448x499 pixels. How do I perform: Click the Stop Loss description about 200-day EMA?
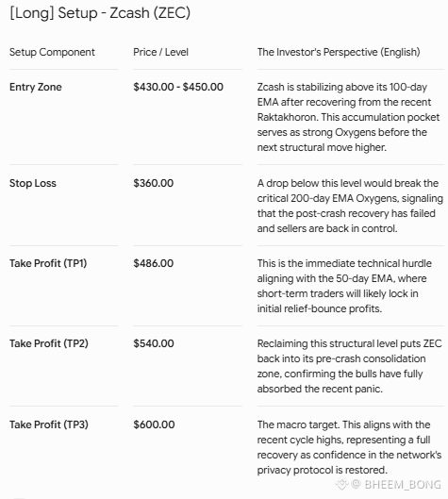[x=350, y=206]
